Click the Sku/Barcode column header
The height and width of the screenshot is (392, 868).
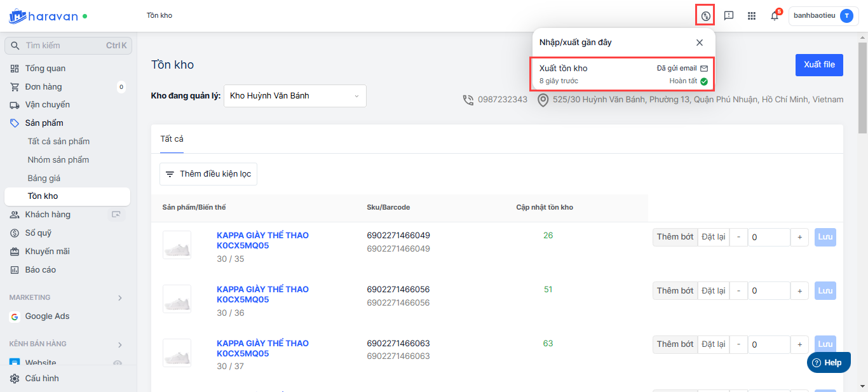tap(388, 208)
